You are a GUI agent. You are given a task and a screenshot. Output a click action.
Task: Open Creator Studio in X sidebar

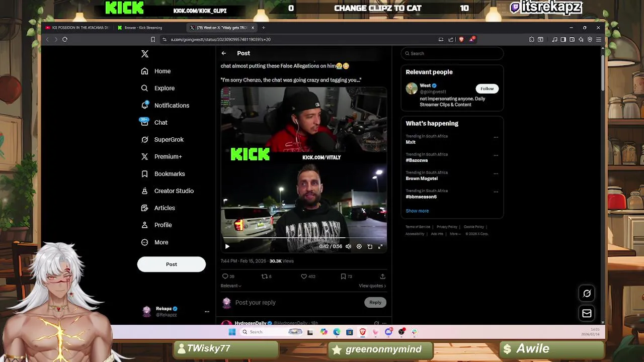coord(167,191)
